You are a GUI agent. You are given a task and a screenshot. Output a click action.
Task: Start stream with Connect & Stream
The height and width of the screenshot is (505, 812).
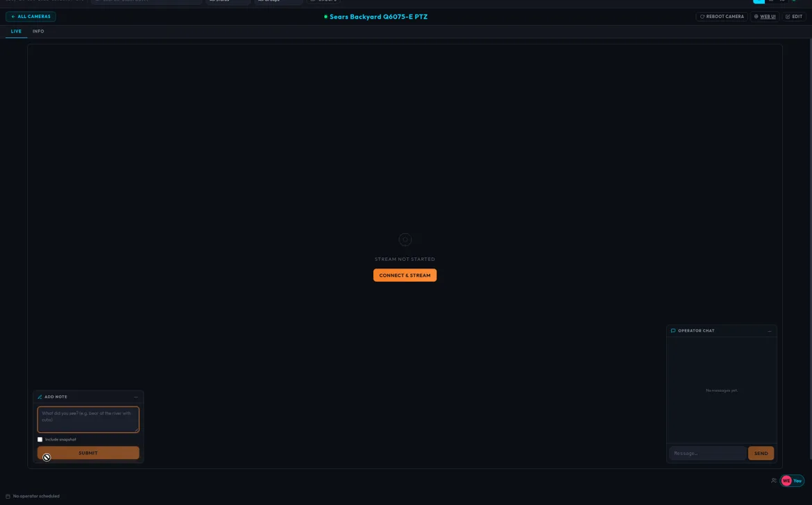click(x=405, y=275)
